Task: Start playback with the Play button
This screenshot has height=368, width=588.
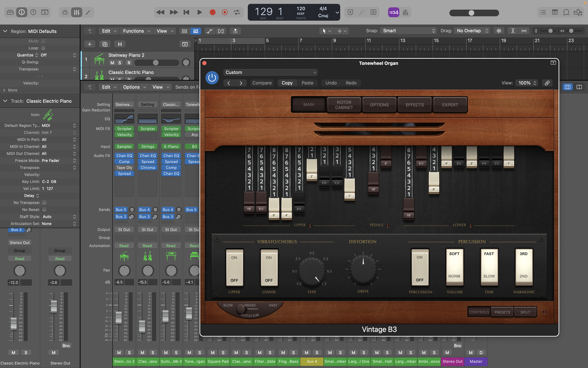Action: coord(199,12)
